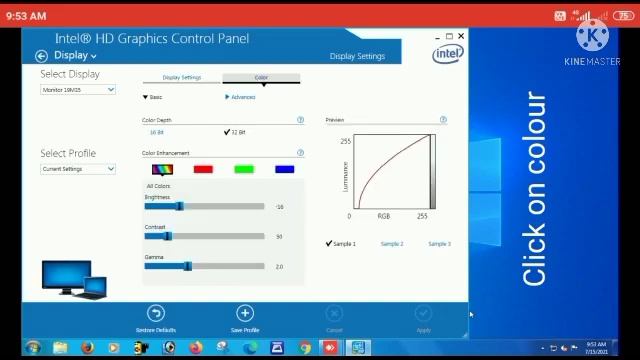The image size is (640, 360).
Task: Open Color Depth help icon
Action: 300,120
